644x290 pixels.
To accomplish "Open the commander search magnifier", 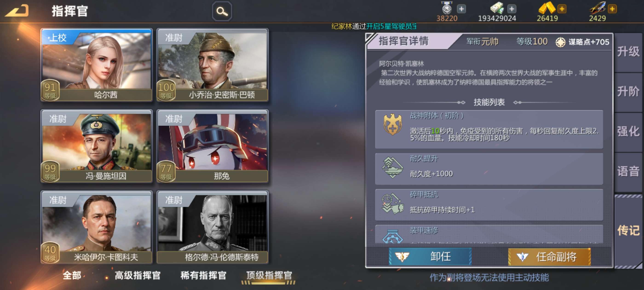I will [x=222, y=11].
